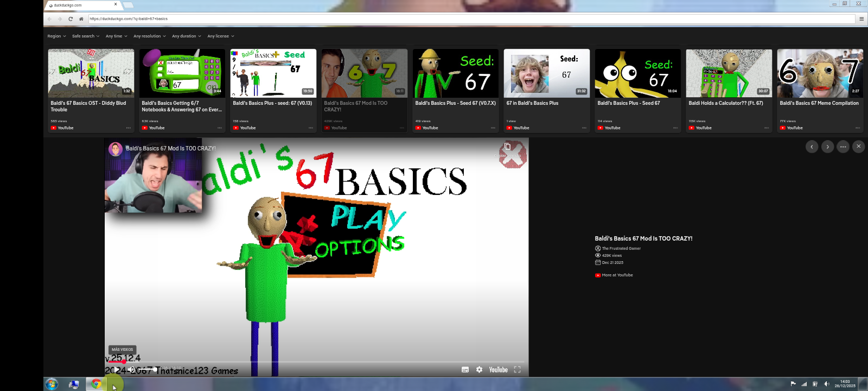This screenshot has width=868, height=391.
Task: Open Baldi's Basics Plus seed 67 (V0.13) thumbnail
Action: click(x=273, y=73)
